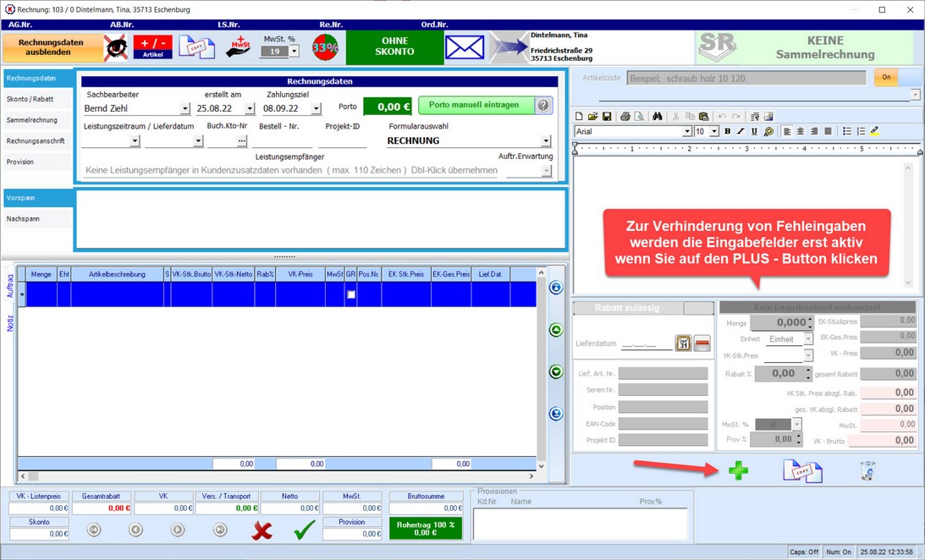Viewport: 925px width, 560px height.
Task: Click the yellow text highlight color icon
Action: coord(875,132)
